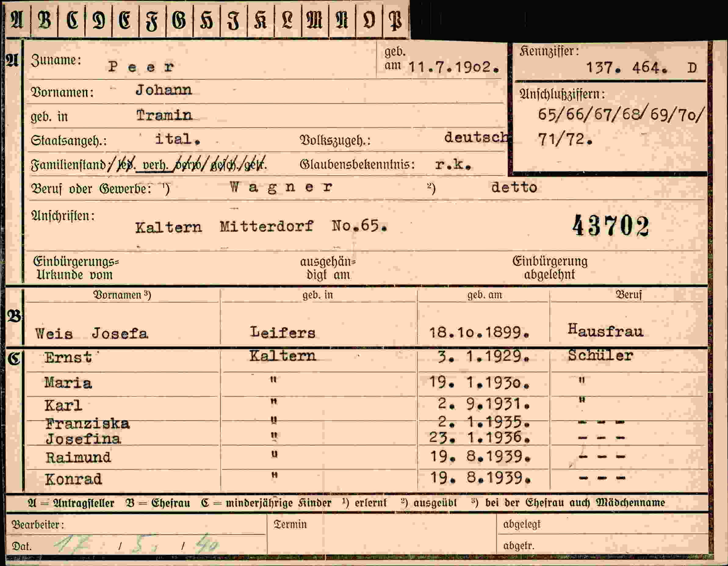Image resolution: width=728 pixels, height=566 pixels.
Task: Click the occupation 'Hausfrau'
Action: 605,331
